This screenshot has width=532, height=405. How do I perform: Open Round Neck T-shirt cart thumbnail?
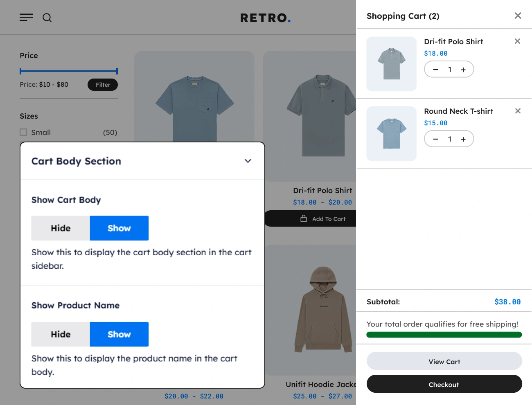click(x=391, y=133)
